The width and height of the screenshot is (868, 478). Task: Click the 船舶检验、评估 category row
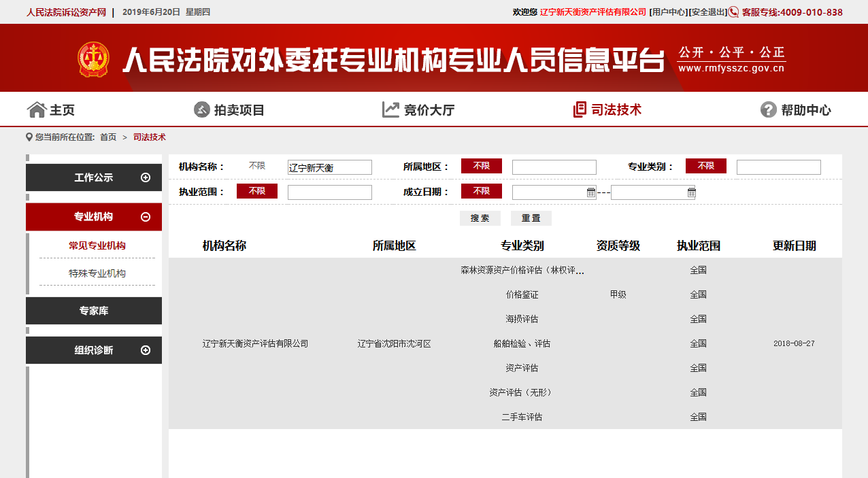[522, 343]
